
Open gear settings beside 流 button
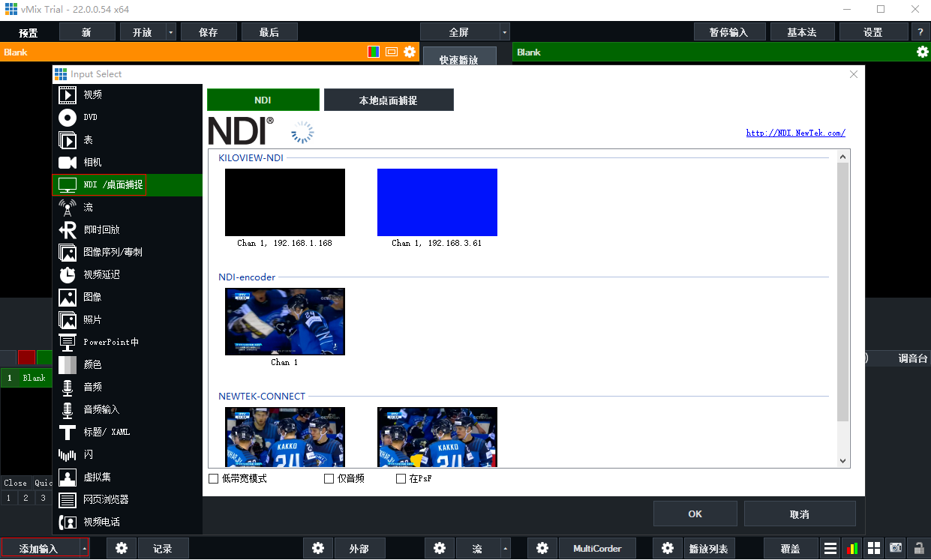440,548
